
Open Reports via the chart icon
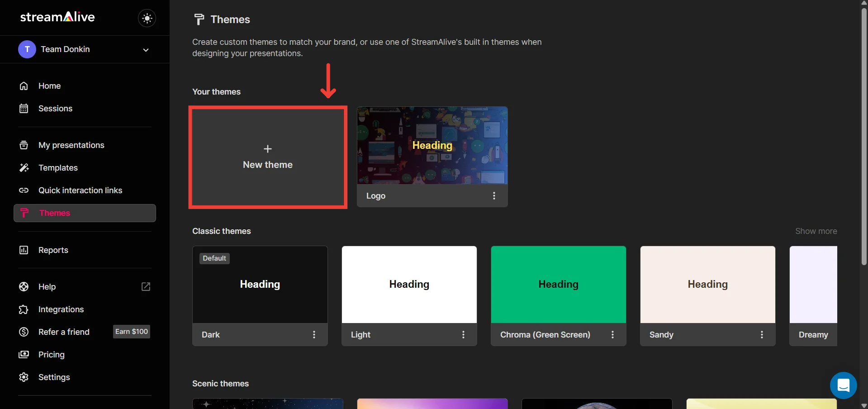pyautogui.click(x=24, y=250)
